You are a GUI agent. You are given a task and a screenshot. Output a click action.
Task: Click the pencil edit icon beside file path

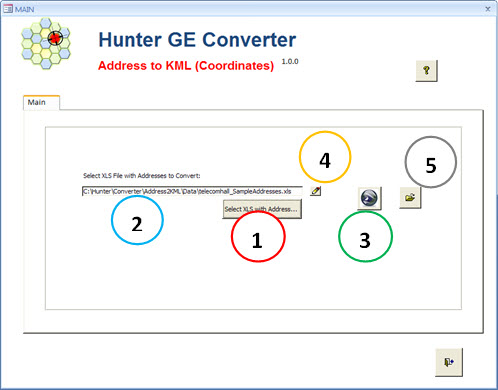click(315, 191)
